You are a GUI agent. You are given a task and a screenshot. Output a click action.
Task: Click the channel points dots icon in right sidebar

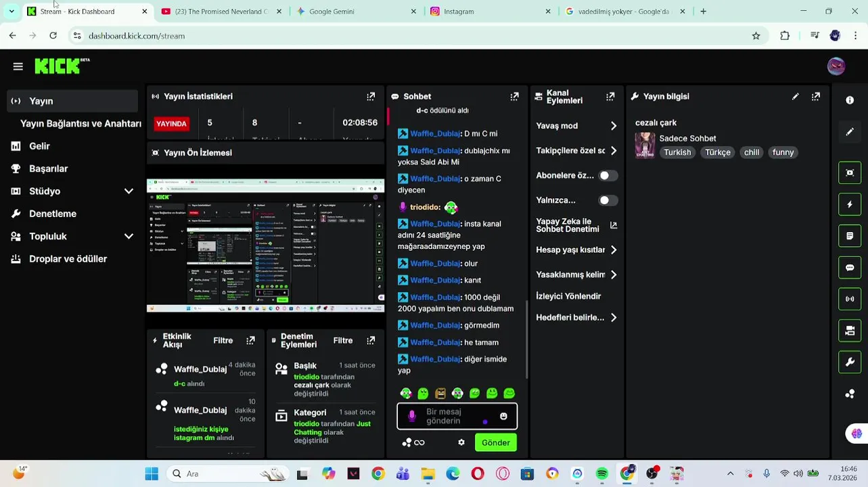pyautogui.click(x=850, y=394)
